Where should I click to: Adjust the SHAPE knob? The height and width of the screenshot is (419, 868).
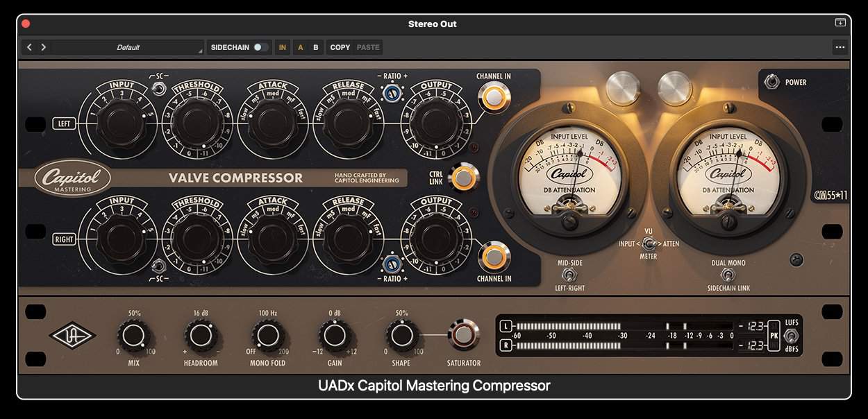401,336
